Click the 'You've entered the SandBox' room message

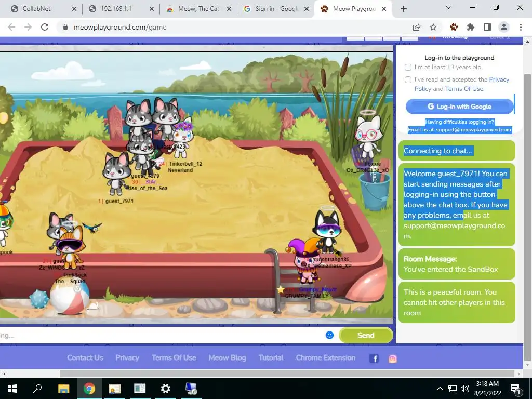pyautogui.click(x=450, y=270)
